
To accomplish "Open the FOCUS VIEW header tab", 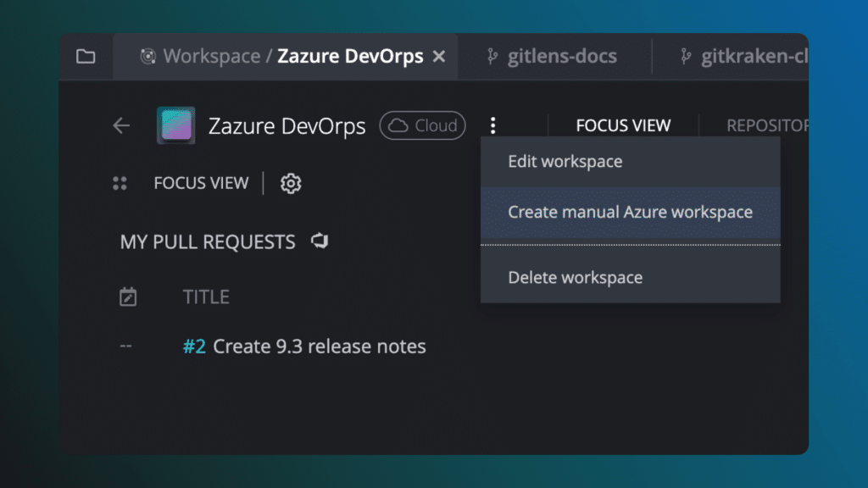I will pos(623,126).
